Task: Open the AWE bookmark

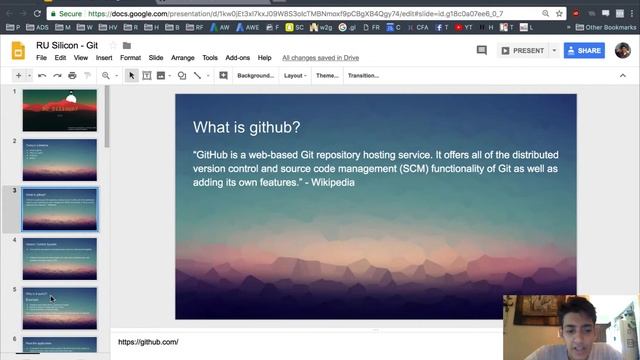Action: click(x=247, y=27)
